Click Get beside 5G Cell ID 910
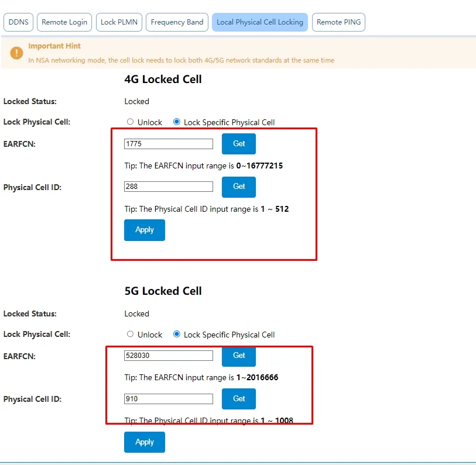The height and width of the screenshot is (465, 476). [239, 399]
